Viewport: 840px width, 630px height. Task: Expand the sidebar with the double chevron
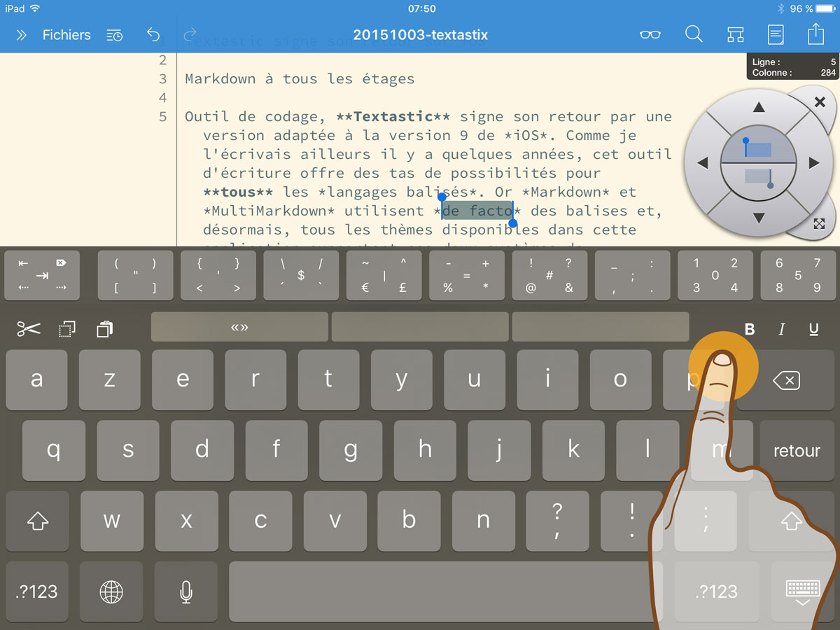(x=21, y=35)
